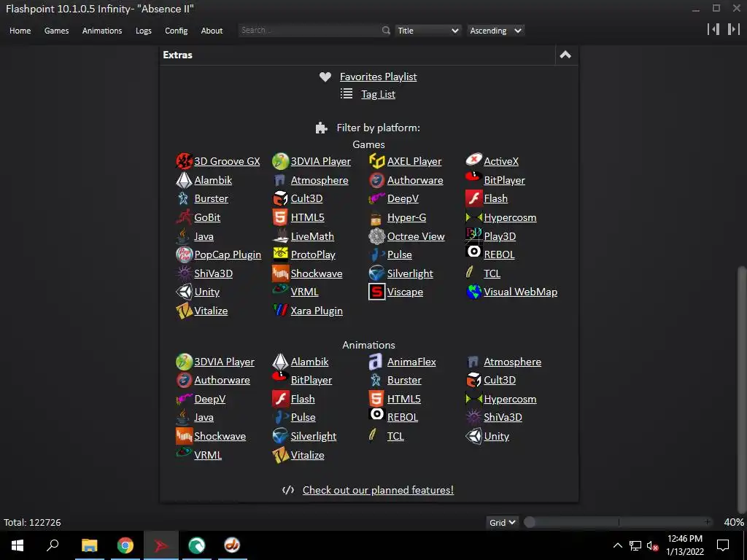This screenshot has width=747, height=560.
Task: Filter games by Authorware link
Action: click(x=415, y=181)
